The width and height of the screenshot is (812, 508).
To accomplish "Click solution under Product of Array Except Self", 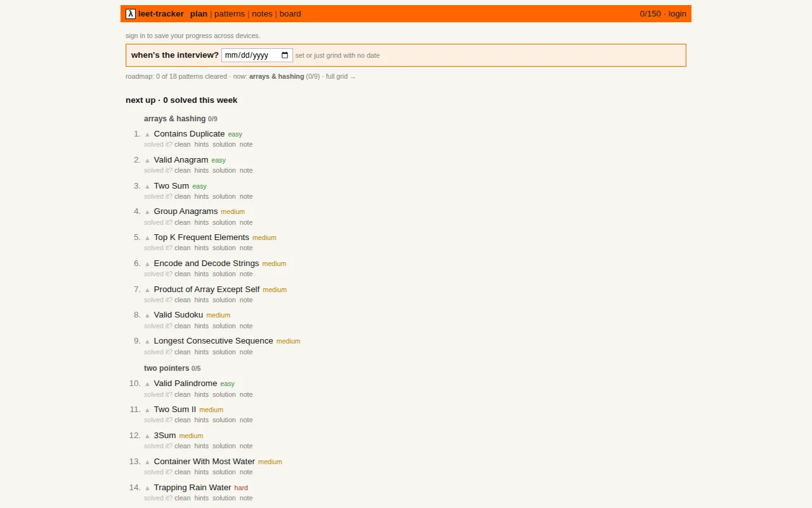I will tap(224, 300).
